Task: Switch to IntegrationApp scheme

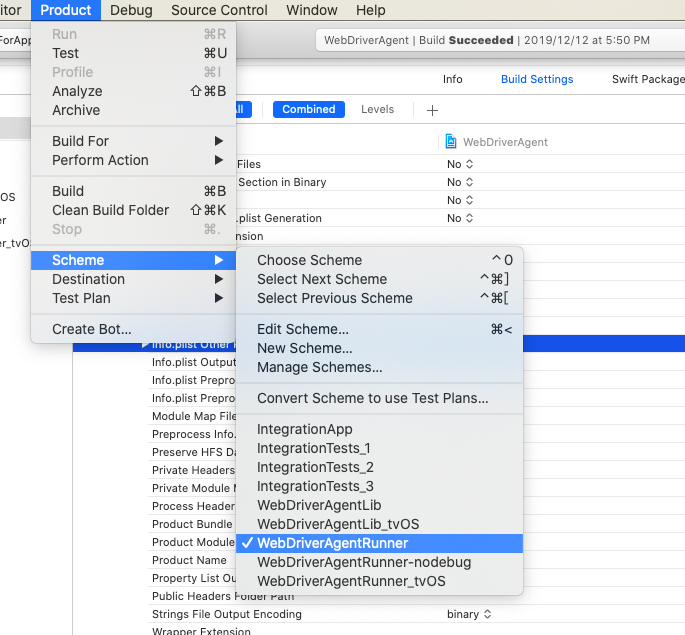Action: click(x=379, y=429)
